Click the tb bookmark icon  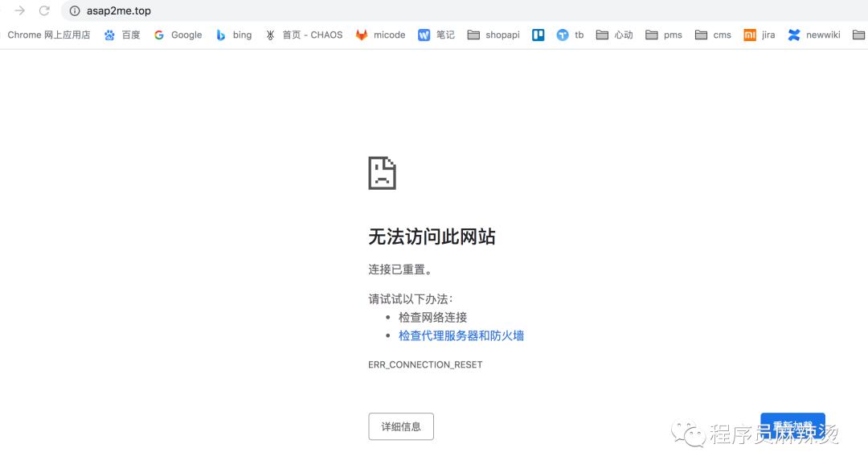pos(562,35)
